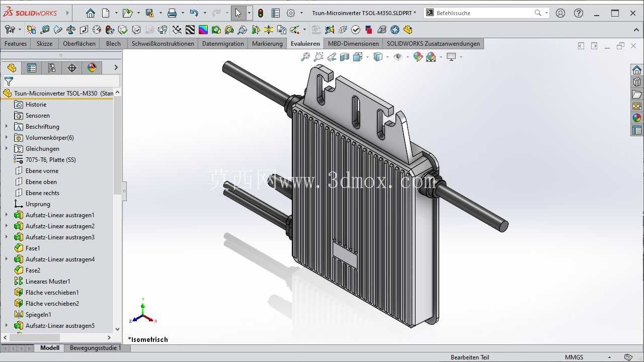The image size is (644, 362).
Task: Open DisplayManager color ball tab
Action: 92,68
